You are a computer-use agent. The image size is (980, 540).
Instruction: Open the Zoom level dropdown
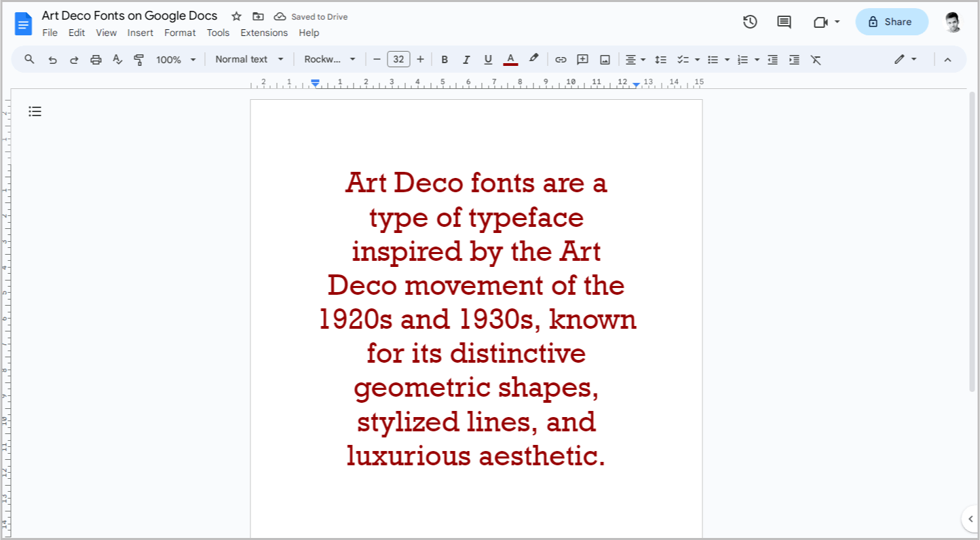pos(174,59)
